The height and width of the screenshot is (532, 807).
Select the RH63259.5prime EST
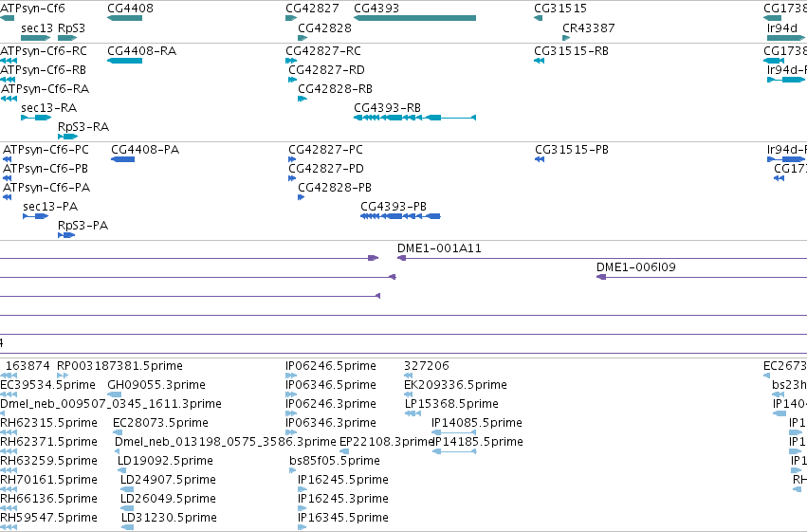[9, 470]
